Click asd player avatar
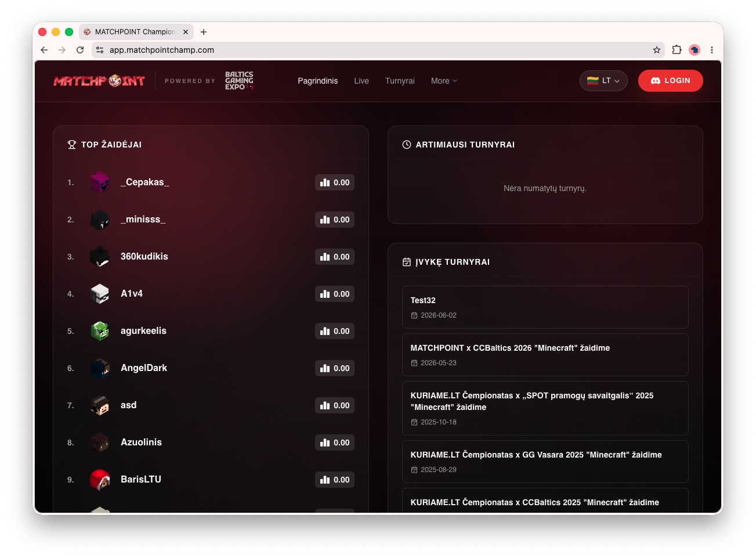This screenshot has width=756, height=558. (100, 405)
